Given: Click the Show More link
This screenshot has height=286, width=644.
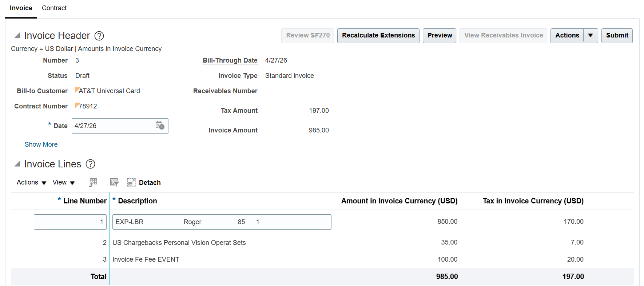Looking at the screenshot, I should (41, 144).
